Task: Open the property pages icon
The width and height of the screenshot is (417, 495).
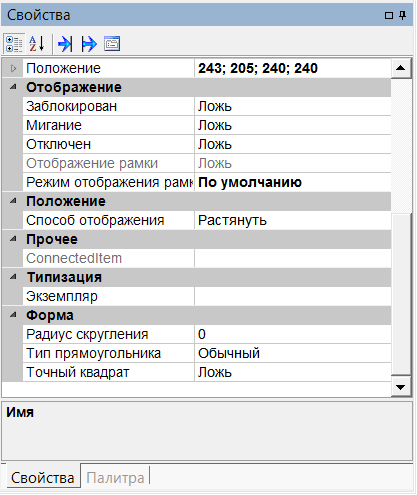Action: click(112, 44)
